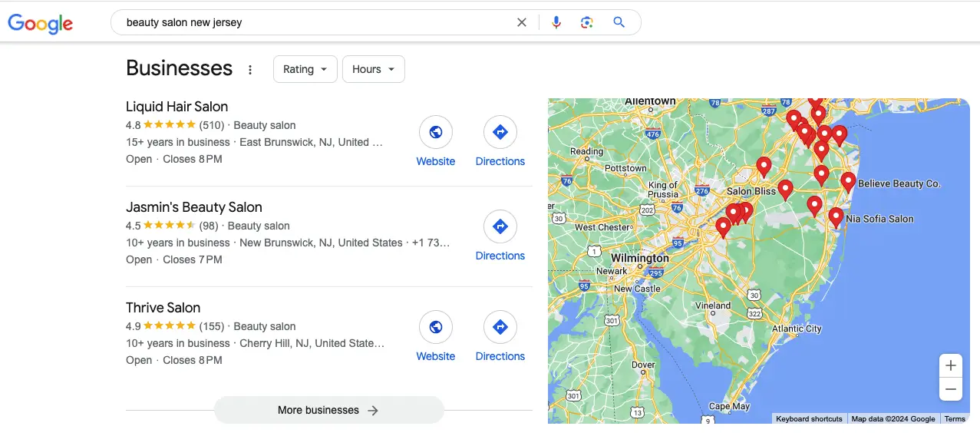Image resolution: width=980 pixels, height=436 pixels.
Task: Open the three-dot menu next to Businesses
Action: 250,70
